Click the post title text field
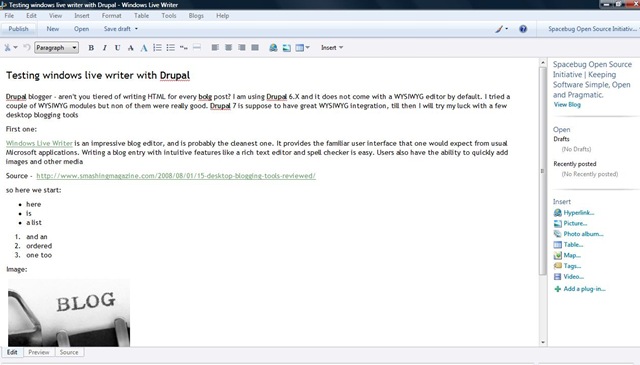Image resolution: width=640 pixels, height=365 pixels. point(98,76)
